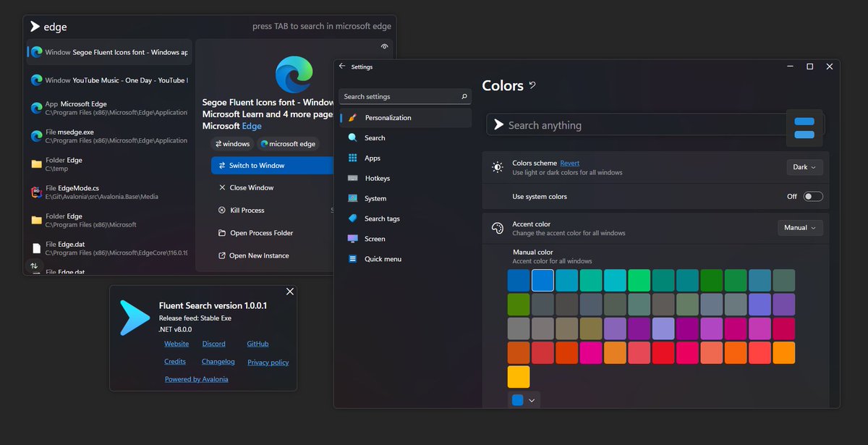Click the Fluent Search logo in the About dialog
The width and height of the screenshot is (868, 445).
pos(135,318)
